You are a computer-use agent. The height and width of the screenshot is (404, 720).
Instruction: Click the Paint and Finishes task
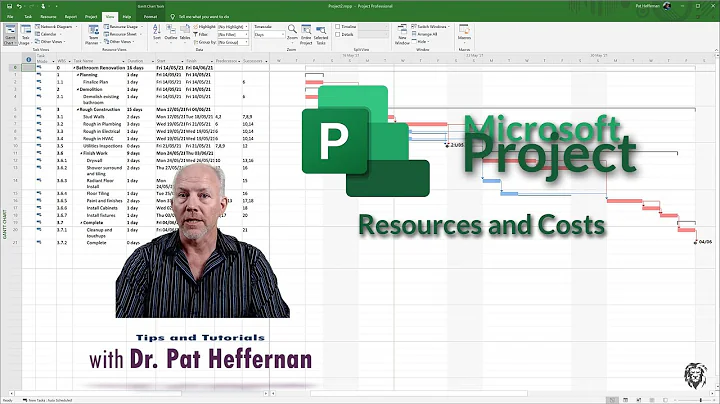coord(105,201)
